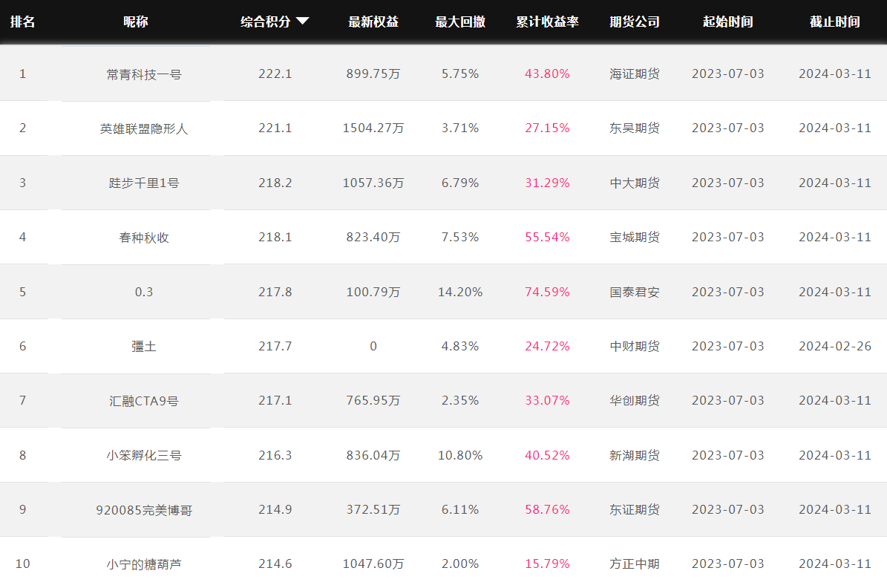Select drawdown value 14.20%
Viewport: 887px width, 588px height.
pyautogui.click(x=460, y=292)
